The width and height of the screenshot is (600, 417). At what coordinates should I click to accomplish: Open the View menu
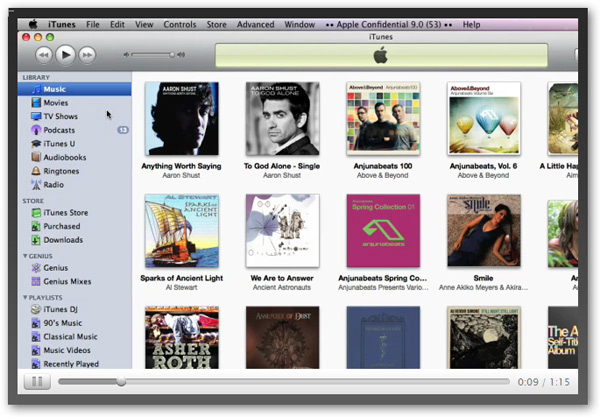point(144,24)
